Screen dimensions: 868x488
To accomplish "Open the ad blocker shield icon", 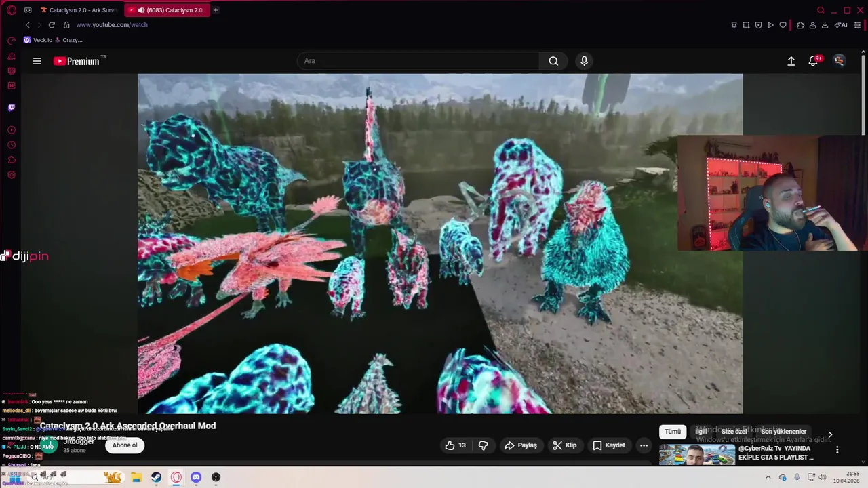I will (x=758, y=25).
